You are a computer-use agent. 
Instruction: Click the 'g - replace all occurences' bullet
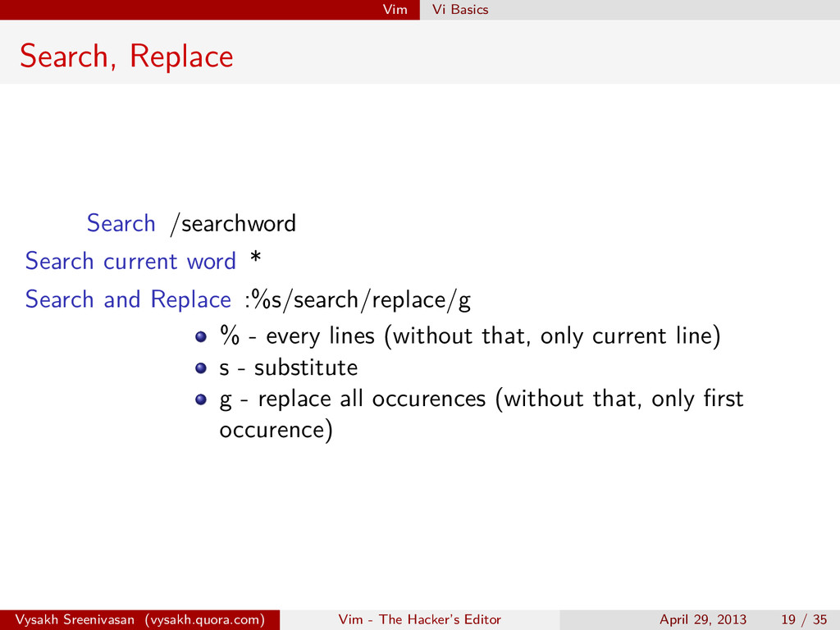point(481,414)
